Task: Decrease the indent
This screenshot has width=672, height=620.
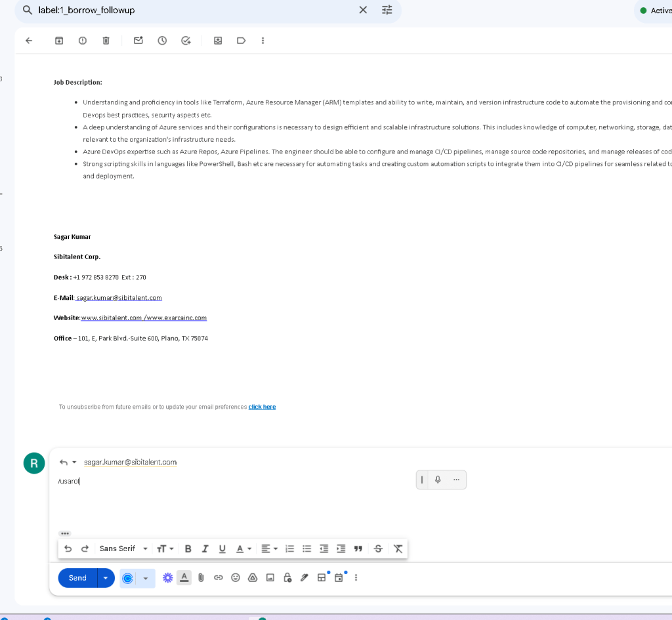Action: coord(324,549)
